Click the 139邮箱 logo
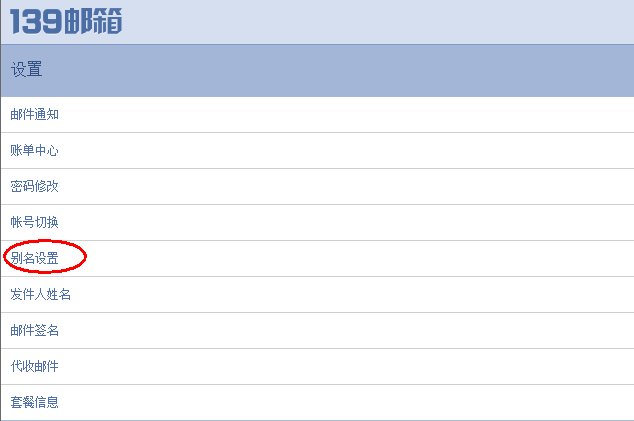The height and width of the screenshot is (421, 634). tap(66, 21)
